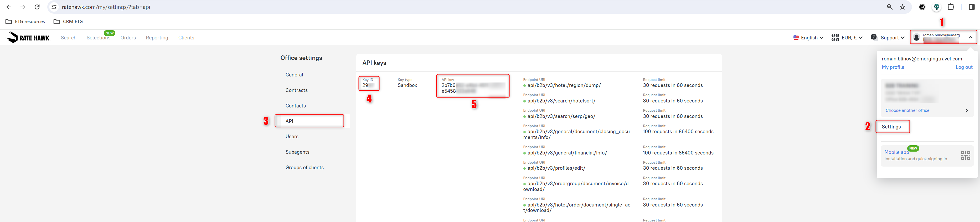980x222 pixels.
Task: Open the EUR currency dropdown
Action: pos(847,38)
